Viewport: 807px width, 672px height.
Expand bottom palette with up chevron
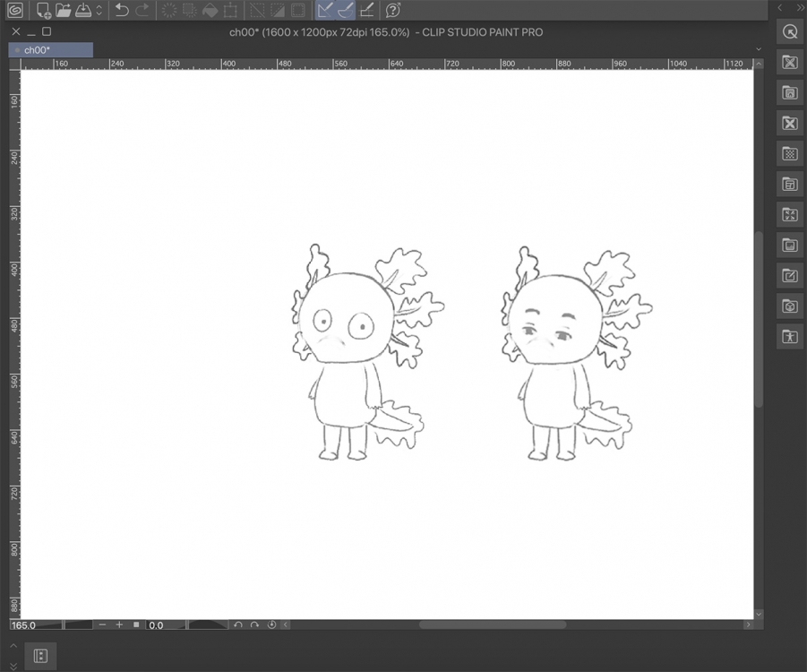[13, 646]
